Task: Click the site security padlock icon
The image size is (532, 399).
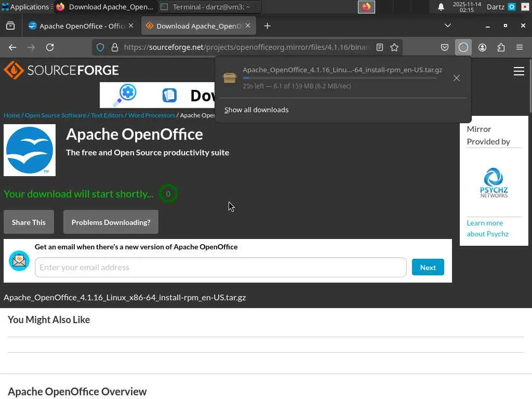Action: (x=115, y=47)
